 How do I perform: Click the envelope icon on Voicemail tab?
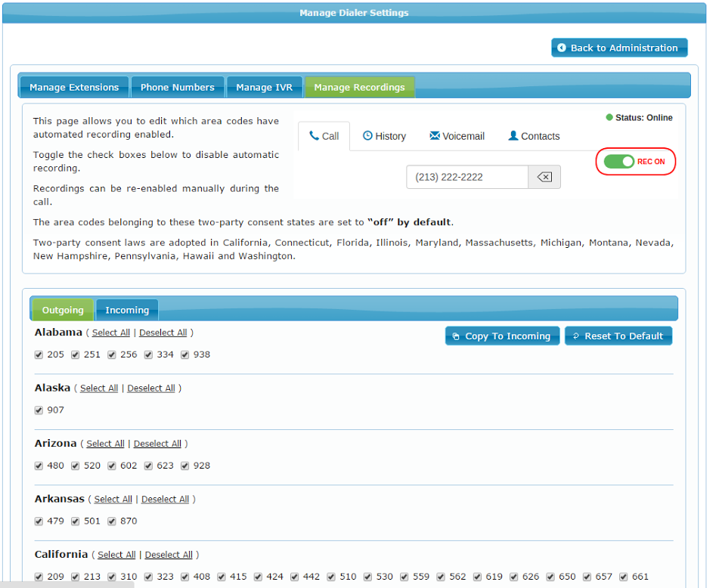(435, 136)
